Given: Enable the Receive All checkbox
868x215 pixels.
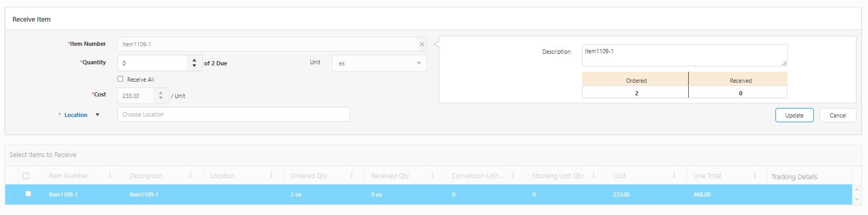Looking at the screenshot, I should (120, 79).
